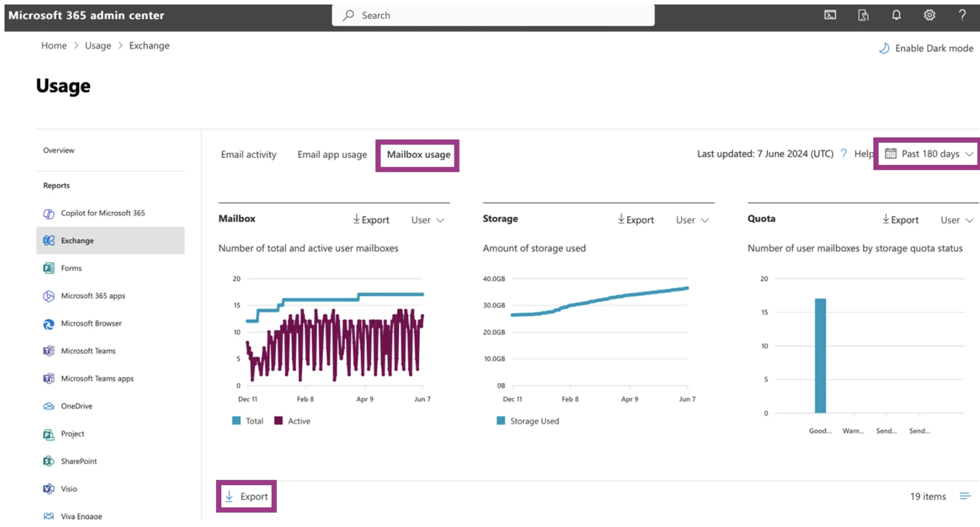Click Enable Dark mode

click(x=926, y=48)
